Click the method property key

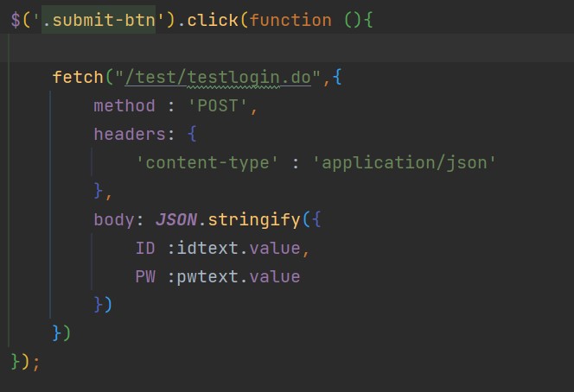(x=124, y=105)
